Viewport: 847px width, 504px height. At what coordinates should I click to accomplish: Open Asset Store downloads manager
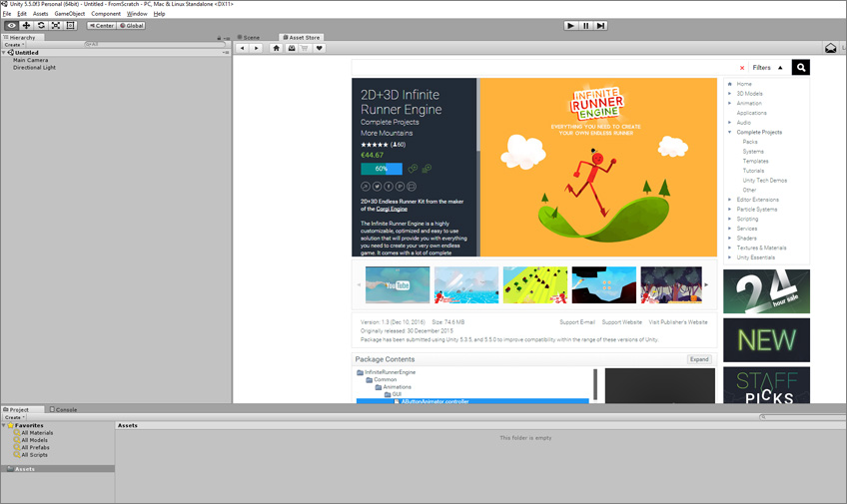coord(292,48)
